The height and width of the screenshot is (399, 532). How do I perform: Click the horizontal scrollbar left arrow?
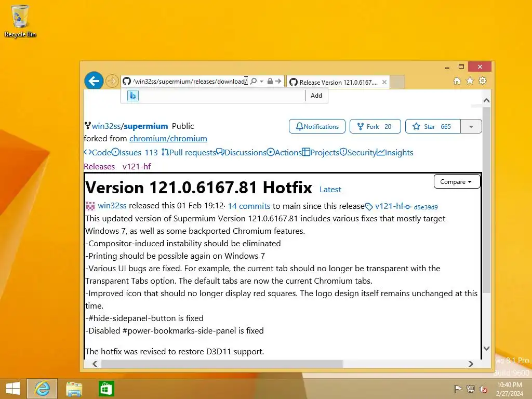[x=95, y=364]
